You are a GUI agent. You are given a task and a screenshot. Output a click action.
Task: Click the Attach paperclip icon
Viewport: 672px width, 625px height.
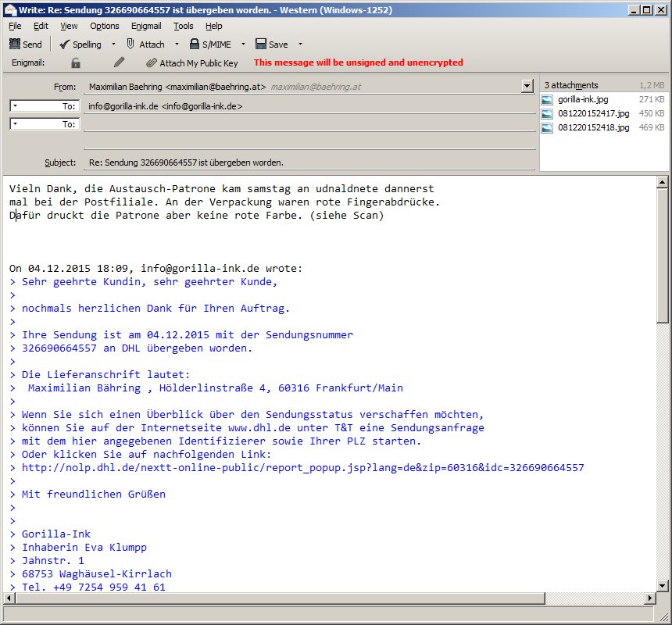pos(130,44)
